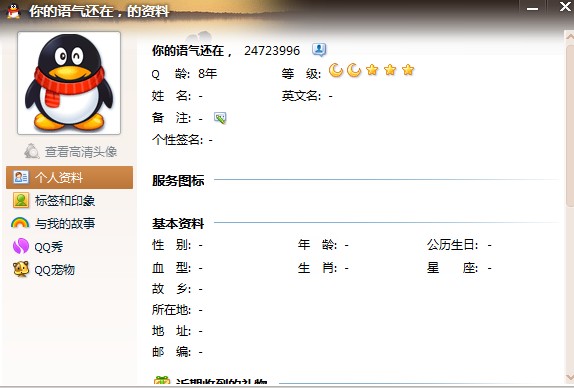Click the scrollbar down arrow
574x388 pixels.
[x=570, y=377]
